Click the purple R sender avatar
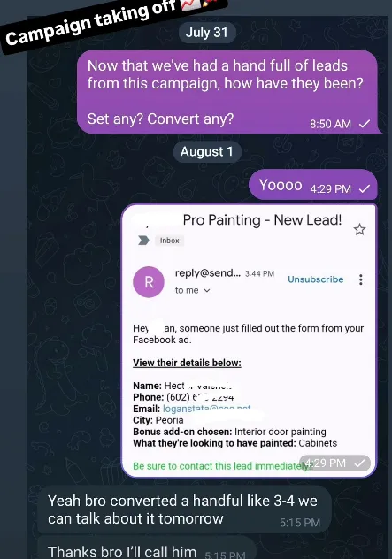 149,282
